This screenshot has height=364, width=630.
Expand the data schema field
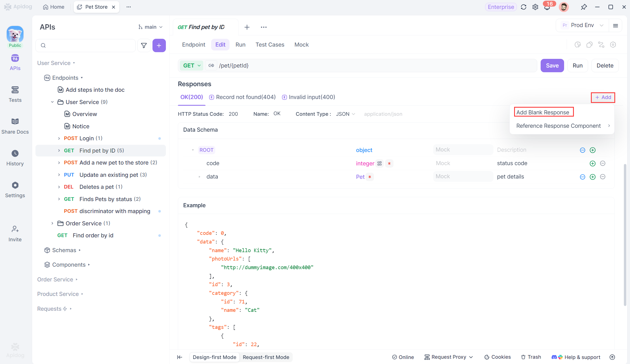pyautogui.click(x=199, y=177)
